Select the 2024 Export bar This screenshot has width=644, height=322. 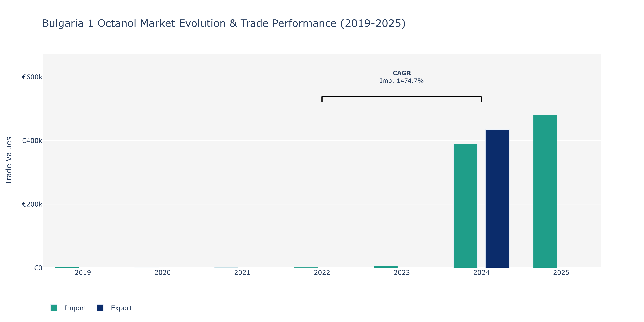click(497, 199)
